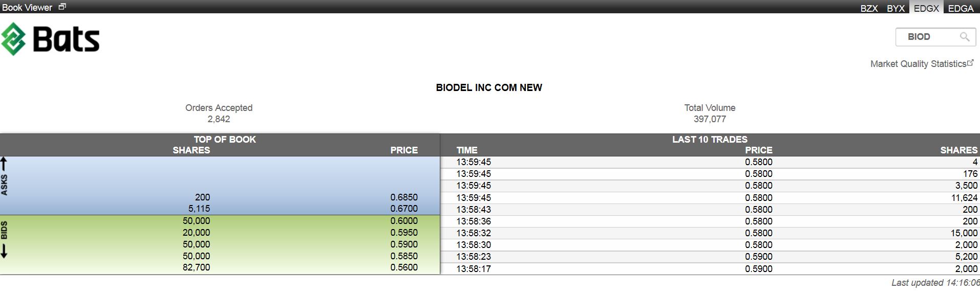Click the Bats logo
This screenshot has width=980, height=294.
point(50,39)
